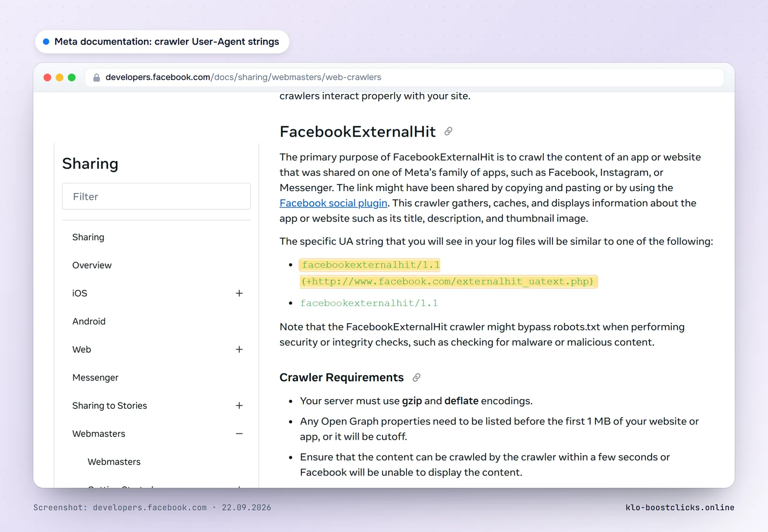Click the second facebookexternalhit/1.1 code string
Image resolution: width=768 pixels, height=532 pixels.
(x=369, y=303)
